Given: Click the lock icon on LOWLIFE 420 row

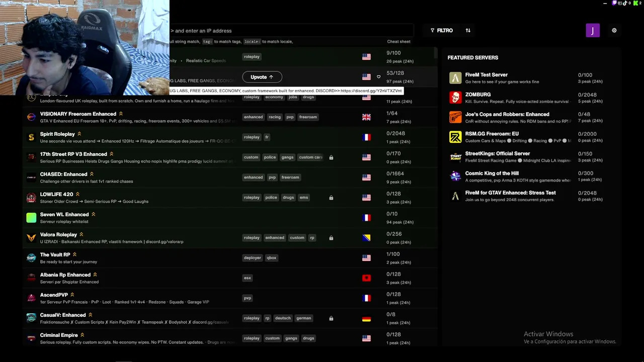Looking at the screenshot, I should 331,198.
